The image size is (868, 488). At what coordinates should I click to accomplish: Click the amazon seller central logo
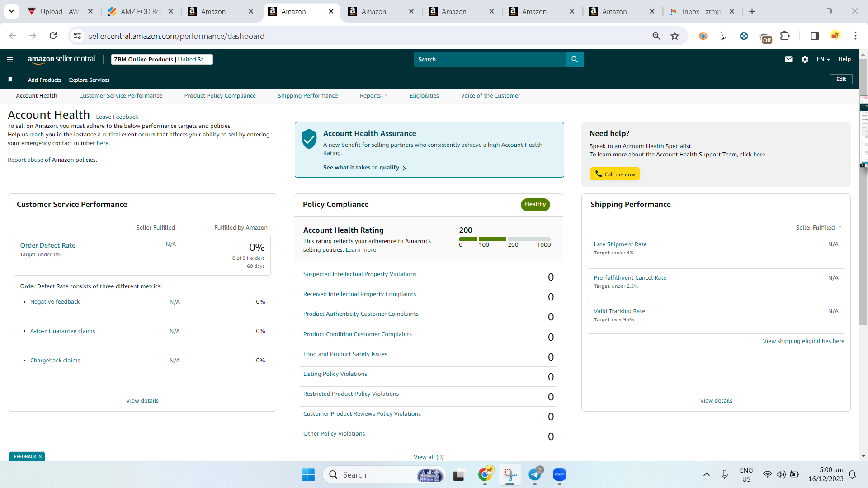click(61, 59)
